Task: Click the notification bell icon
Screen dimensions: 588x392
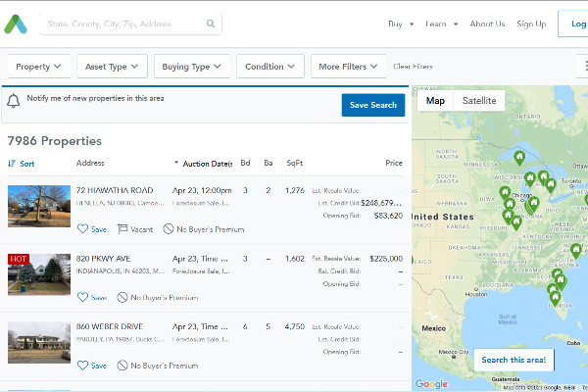Action: [x=14, y=101]
